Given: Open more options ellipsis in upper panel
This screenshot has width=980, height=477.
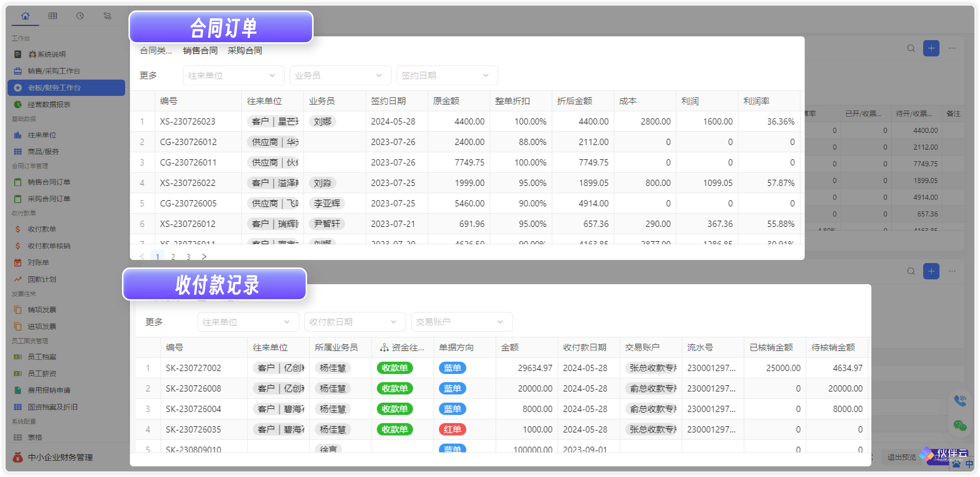Looking at the screenshot, I should pyautogui.click(x=952, y=48).
